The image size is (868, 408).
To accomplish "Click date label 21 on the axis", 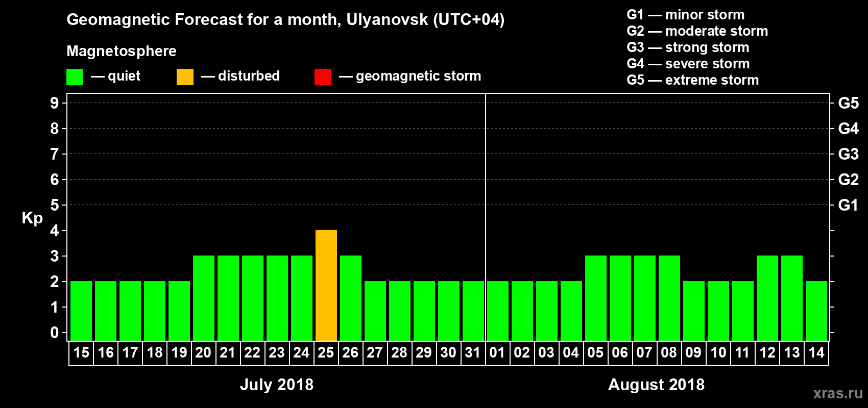I will pos(228,352).
